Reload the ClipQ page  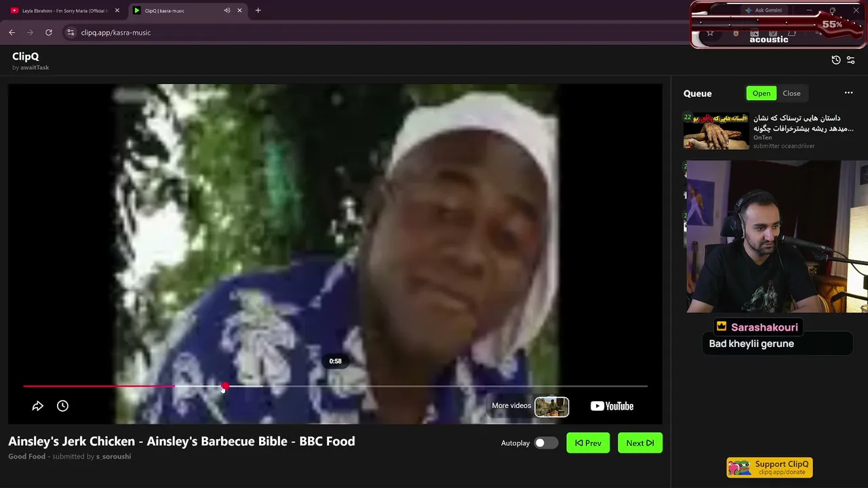49,33
